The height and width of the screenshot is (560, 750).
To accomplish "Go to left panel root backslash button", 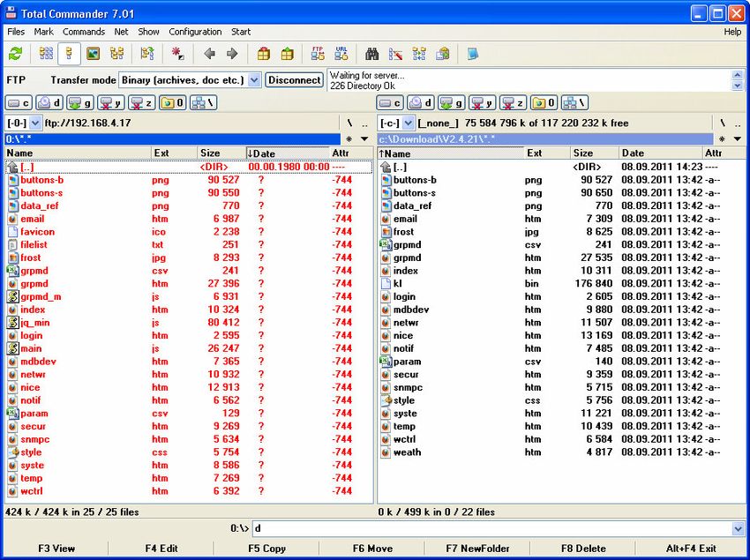I will [349, 123].
